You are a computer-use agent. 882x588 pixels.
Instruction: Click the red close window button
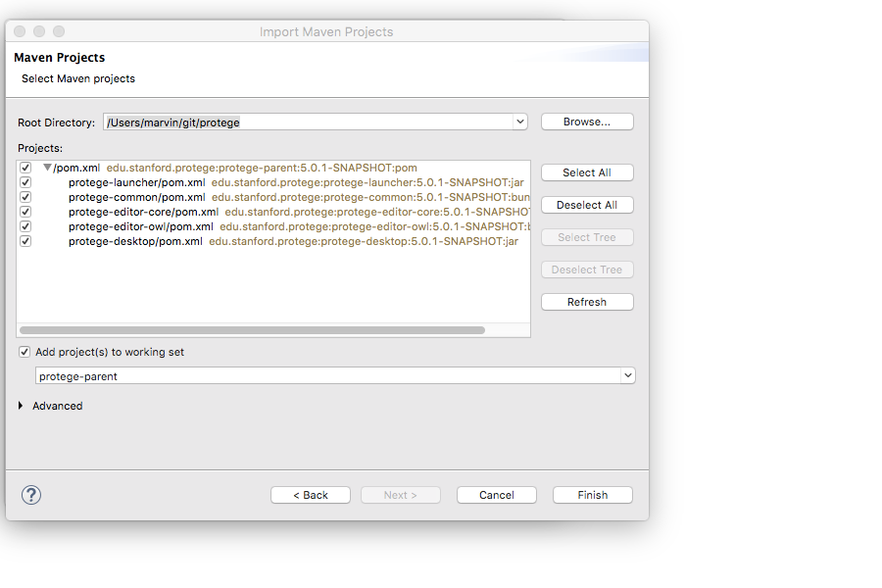[20, 31]
